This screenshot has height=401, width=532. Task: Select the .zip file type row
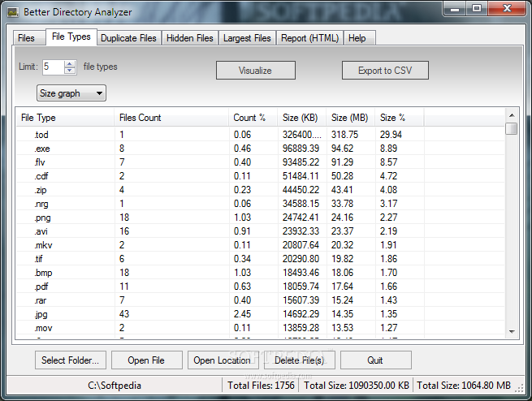261,190
